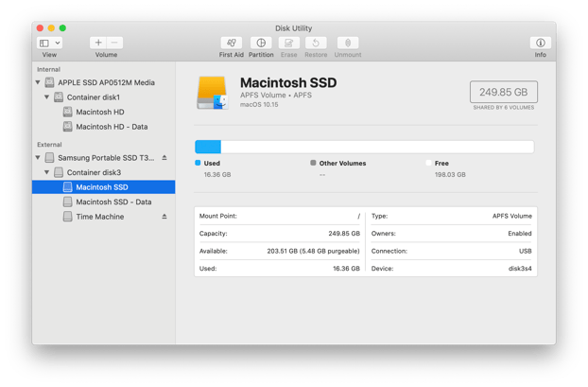This screenshot has width=588, height=387.
Task: Show Info for the selected volume
Action: [541, 43]
